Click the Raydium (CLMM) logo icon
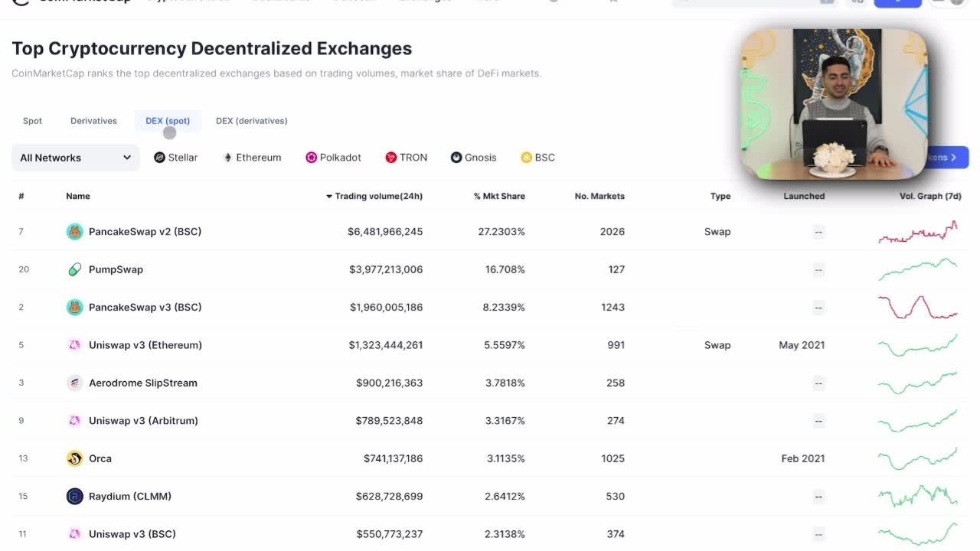The width and height of the screenshot is (980, 551). tap(74, 497)
